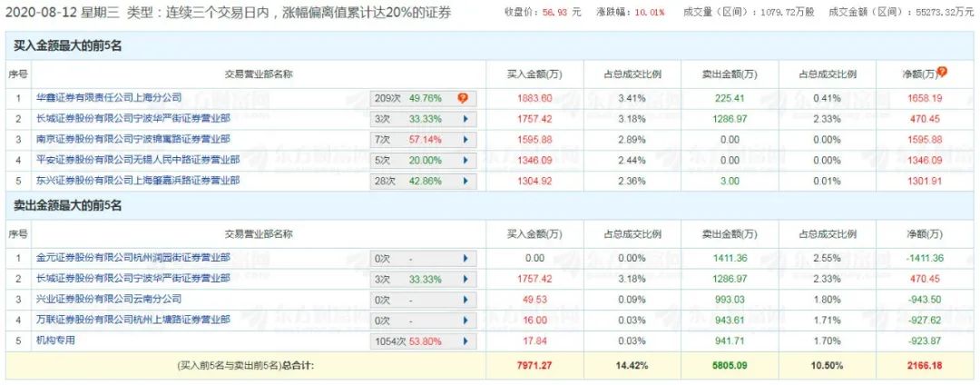Click sell amount 943.61
This screenshot has height=385, width=980.
click(x=730, y=321)
